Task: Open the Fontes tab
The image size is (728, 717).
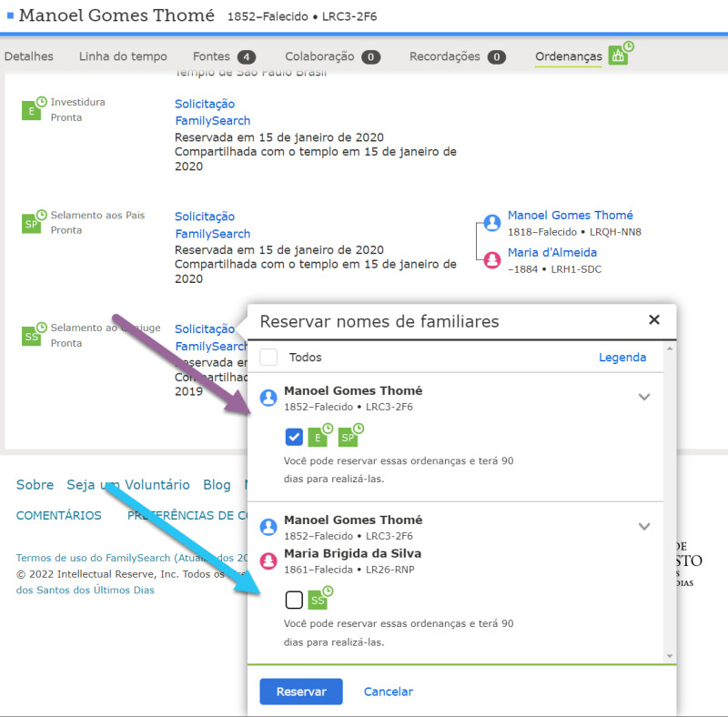Action: click(211, 56)
